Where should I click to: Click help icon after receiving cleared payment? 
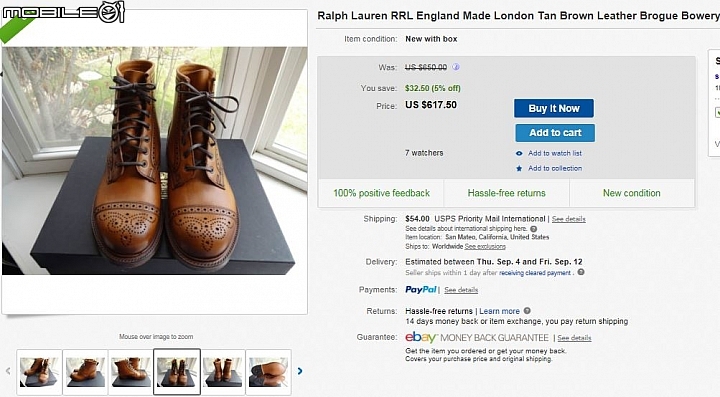click(581, 272)
